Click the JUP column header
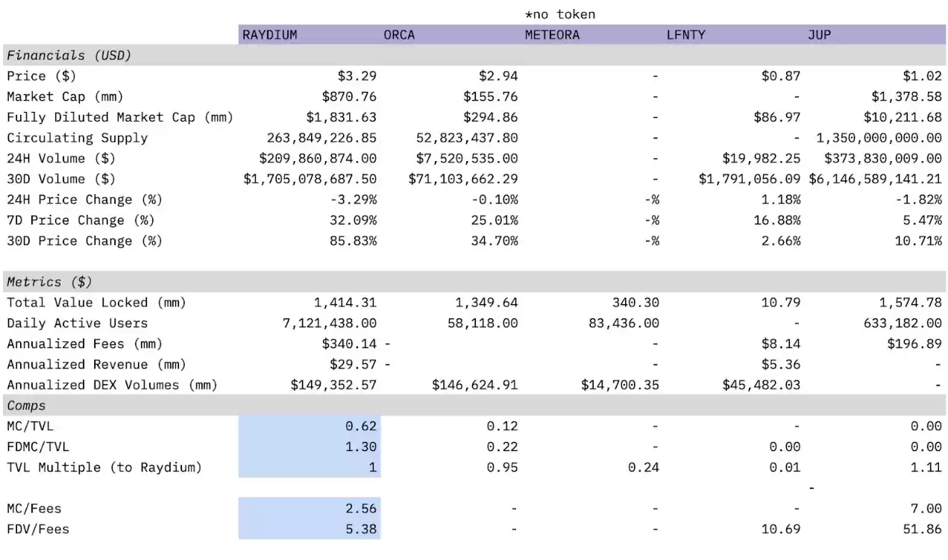 (819, 35)
